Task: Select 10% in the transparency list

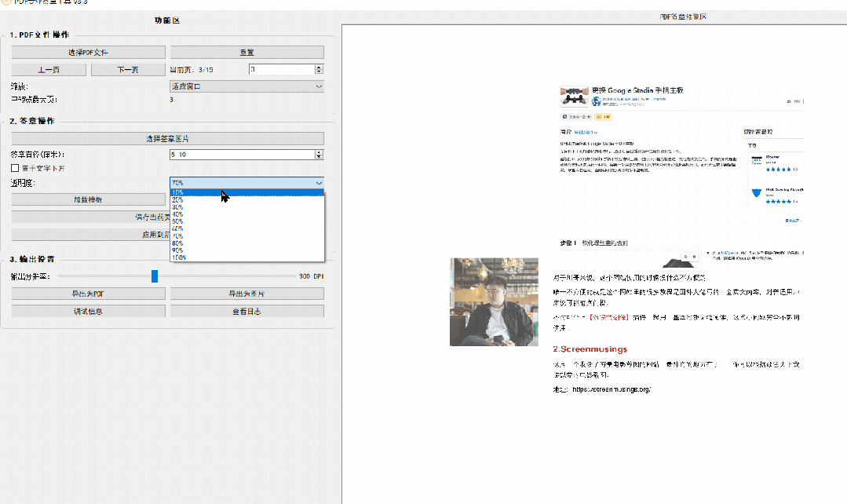Action: tap(178, 192)
